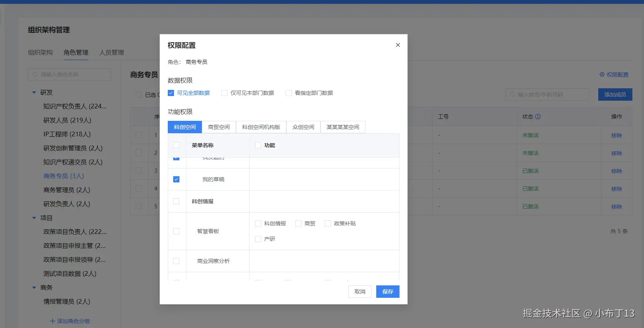Switch to 众创空间 tab
The image size is (644, 328).
[x=303, y=127]
